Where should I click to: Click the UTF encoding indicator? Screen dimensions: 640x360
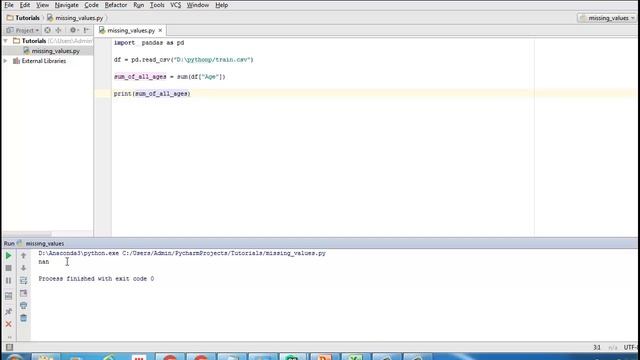click(x=631, y=347)
